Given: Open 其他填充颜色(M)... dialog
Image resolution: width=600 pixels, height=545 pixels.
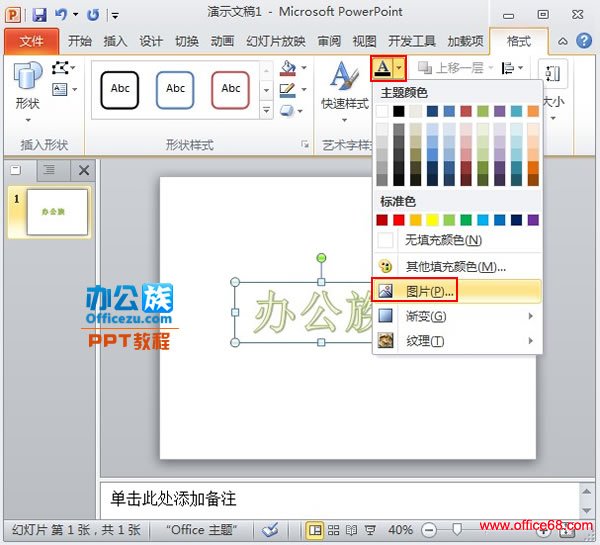Looking at the screenshot, I should coord(458,266).
